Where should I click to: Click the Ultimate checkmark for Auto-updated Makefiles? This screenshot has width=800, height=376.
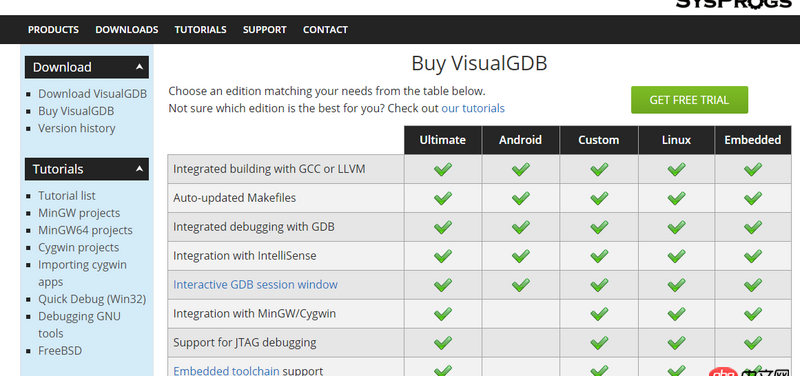pyautogui.click(x=442, y=198)
